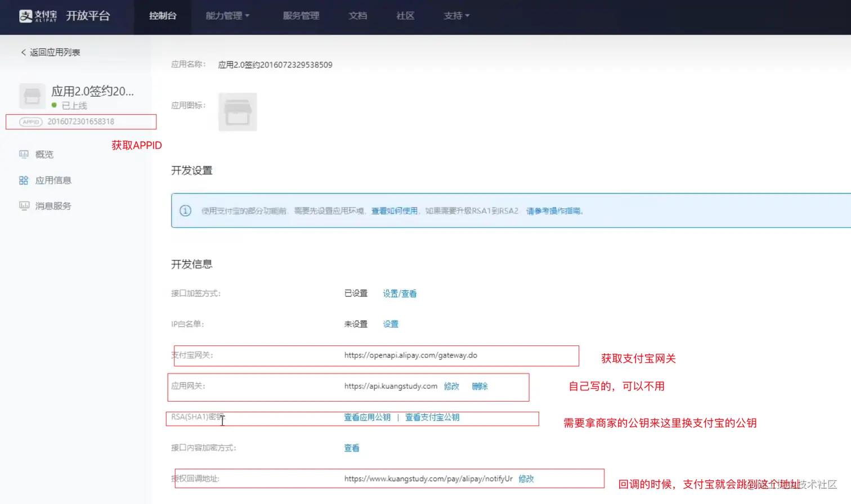Viewport: 851px width, 504px height.
Task: Click 设置/查看 for 接口加签方式
Action: 400,294
